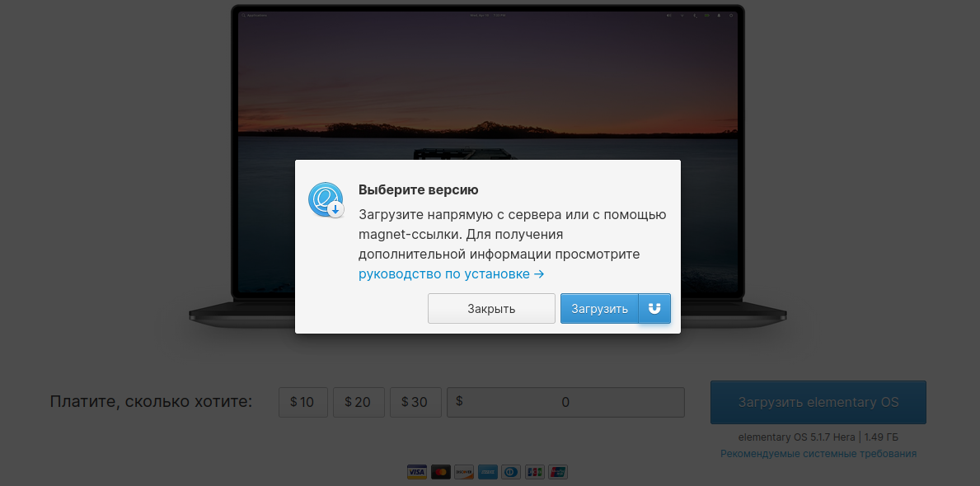
Task: Click the Diners Club icon
Action: 511,472
